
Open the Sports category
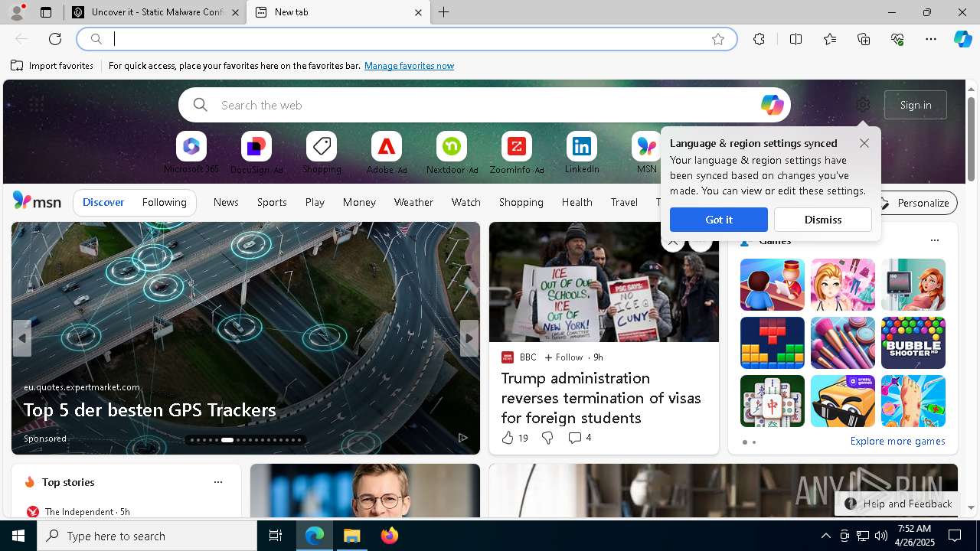[272, 202]
